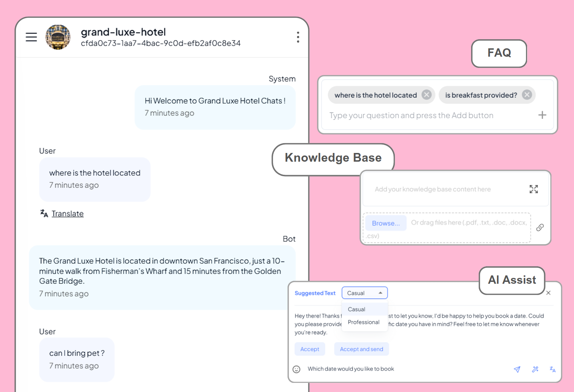Click Accept and send button
This screenshot has height=392, width=574.
coord(361,349)
